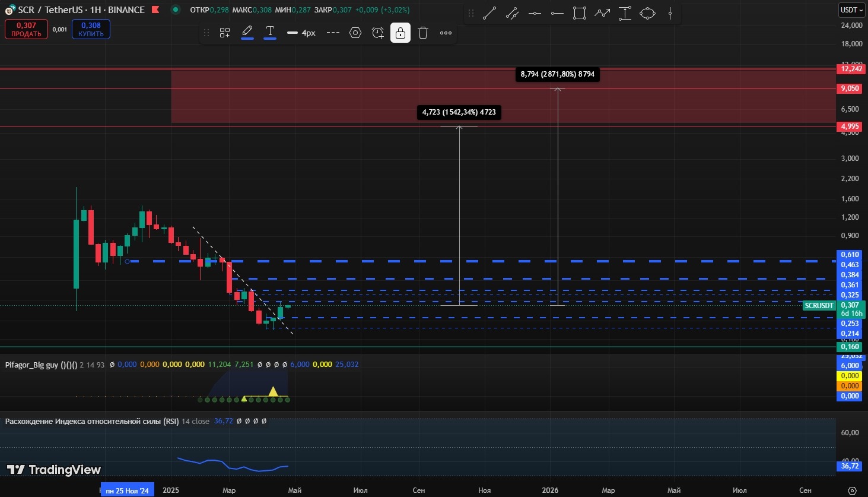Grab the favorites drawing toolbar handle
The width and height of the screenshot is (868, 497).
coord(471,13)
